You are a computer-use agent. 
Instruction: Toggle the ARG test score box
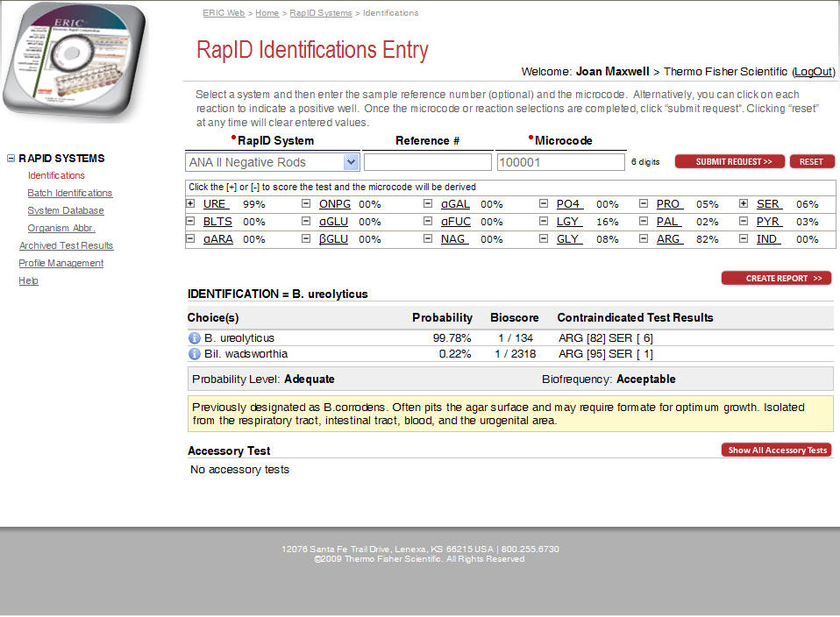[x=644, y=239]
